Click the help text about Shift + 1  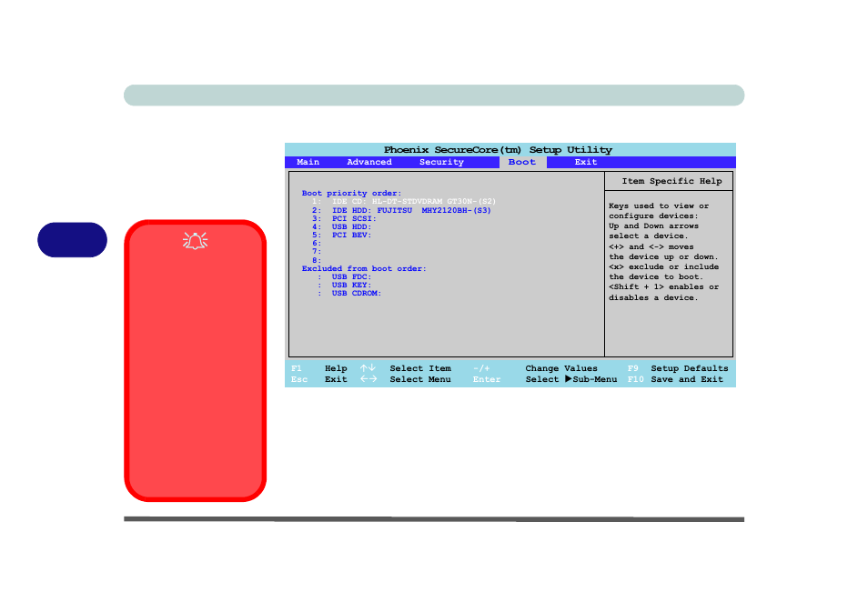(663, 292)
